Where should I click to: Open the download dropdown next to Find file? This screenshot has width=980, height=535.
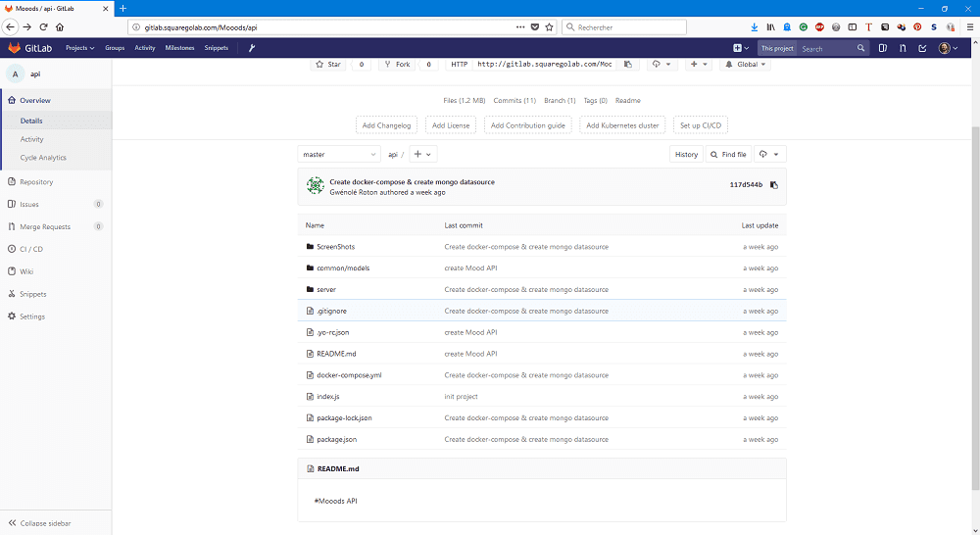point(769,155)
